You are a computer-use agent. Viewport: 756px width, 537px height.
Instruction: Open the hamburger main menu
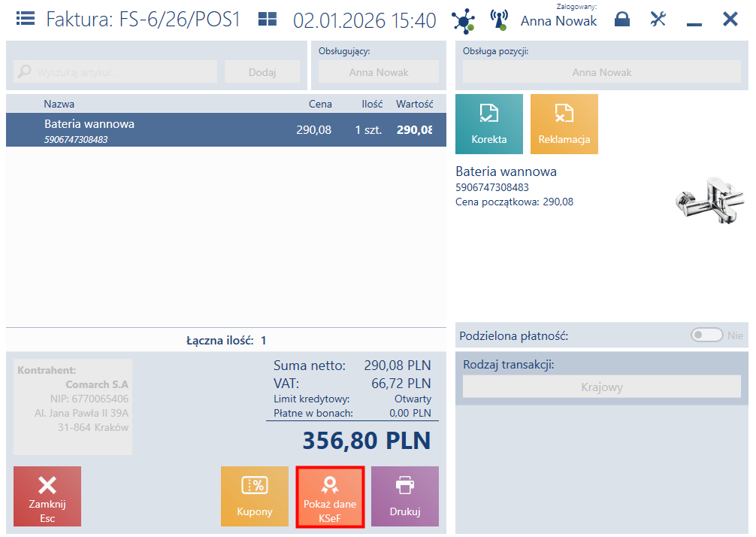click(25, 20)
